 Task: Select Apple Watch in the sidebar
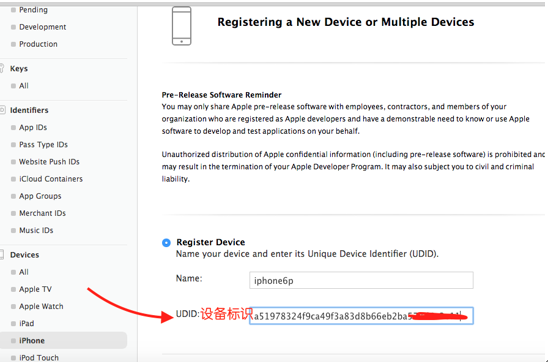[x=41, y=306]
